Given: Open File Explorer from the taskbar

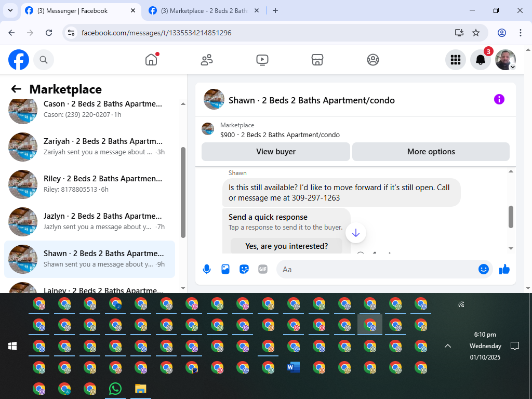Looking at the screenshot, I should click(x=140, y=389).
